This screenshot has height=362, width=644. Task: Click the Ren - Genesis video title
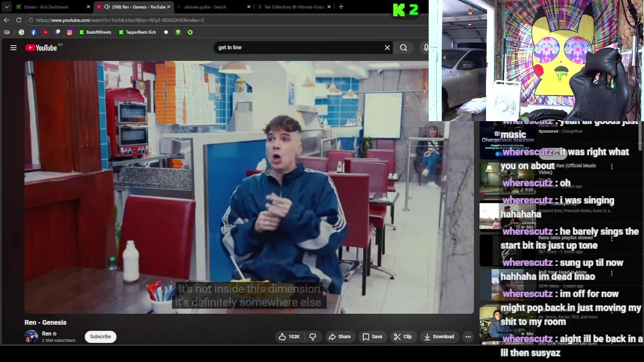pyautogui.click(x=45, y=323)
